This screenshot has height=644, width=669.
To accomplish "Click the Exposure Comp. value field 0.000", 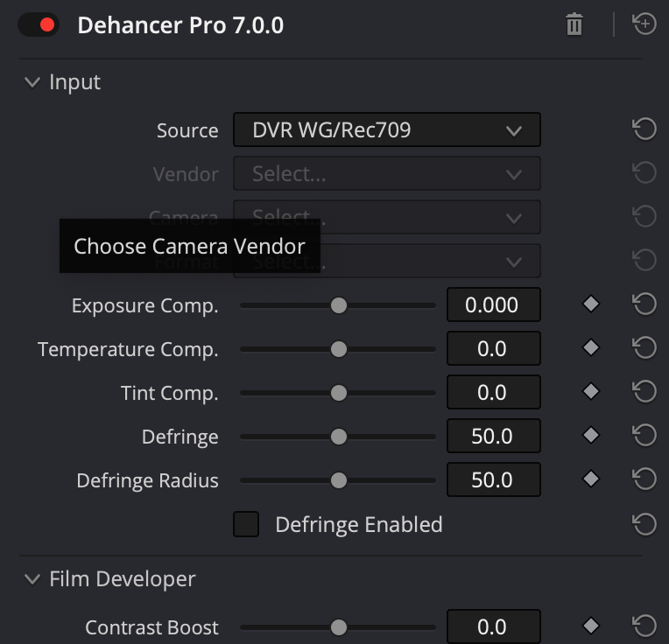I will click(x=494, y=304).
